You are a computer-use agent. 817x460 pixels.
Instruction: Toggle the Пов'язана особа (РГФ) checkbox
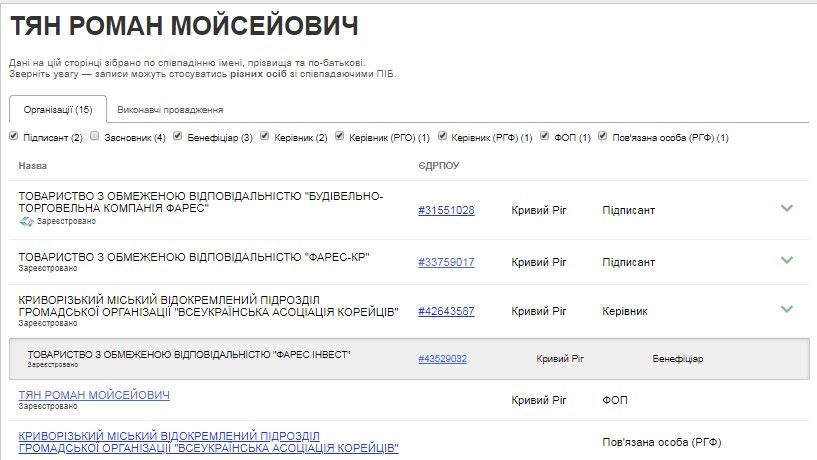(x=603, y=136)
